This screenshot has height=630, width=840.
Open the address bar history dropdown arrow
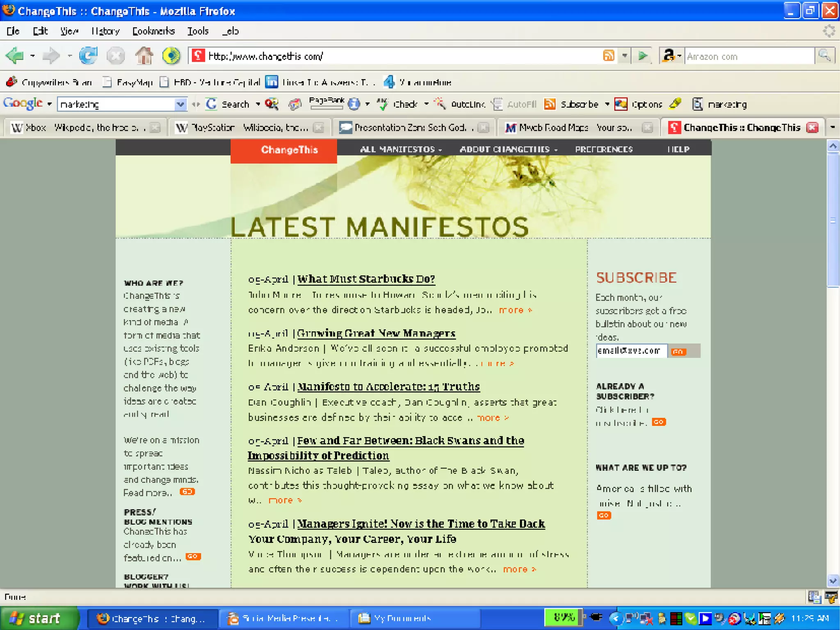point(624,55)
